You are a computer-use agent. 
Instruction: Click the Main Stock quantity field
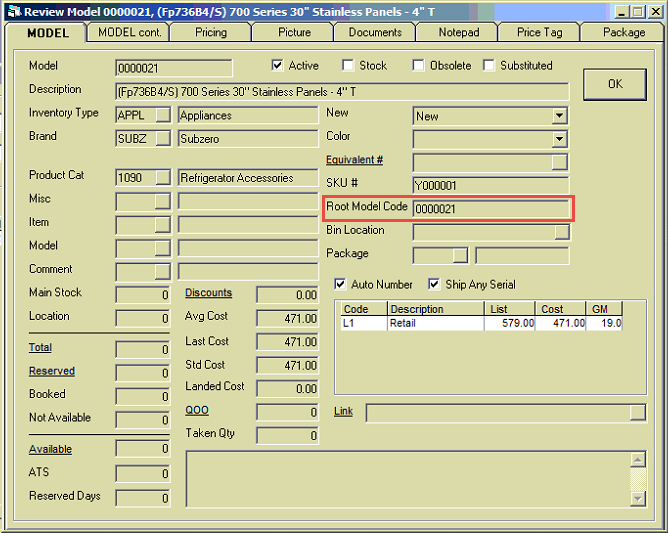click(x=143, y=295)
